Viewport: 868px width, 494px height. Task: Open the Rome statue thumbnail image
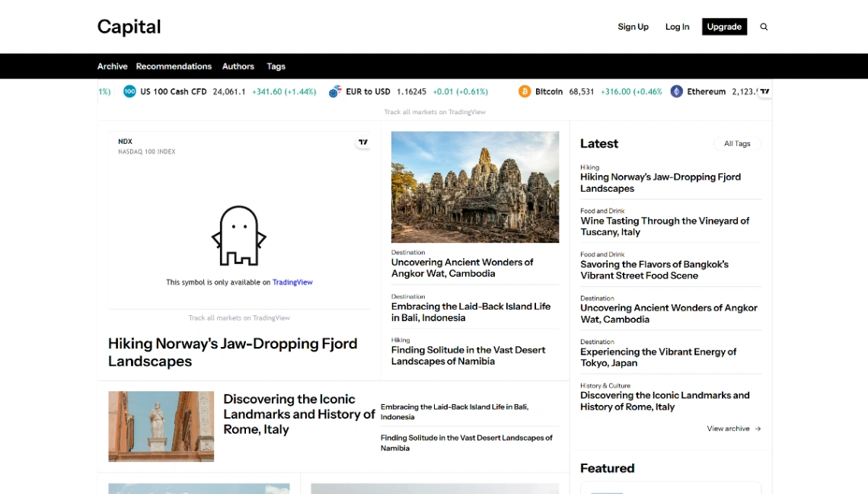pos(161,426)
